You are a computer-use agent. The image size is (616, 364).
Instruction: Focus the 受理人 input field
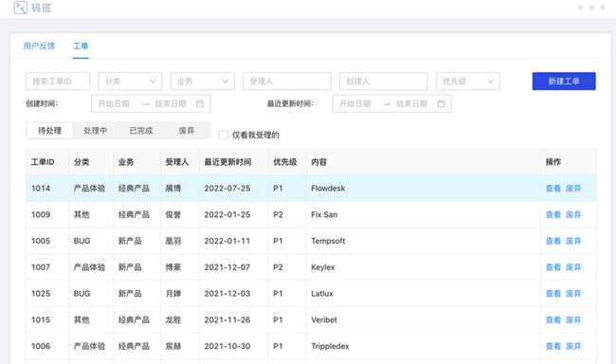pyautogui.click(x=287, y=82)
